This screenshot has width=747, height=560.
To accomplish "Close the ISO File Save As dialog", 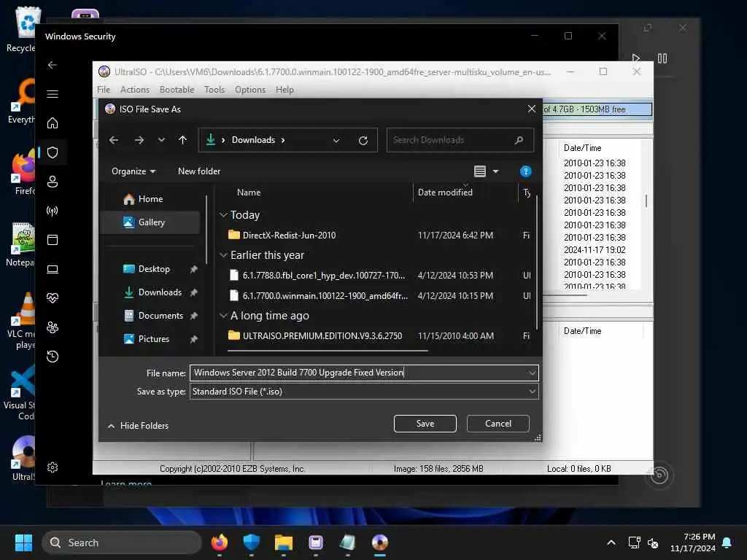I will click(532, 109).
